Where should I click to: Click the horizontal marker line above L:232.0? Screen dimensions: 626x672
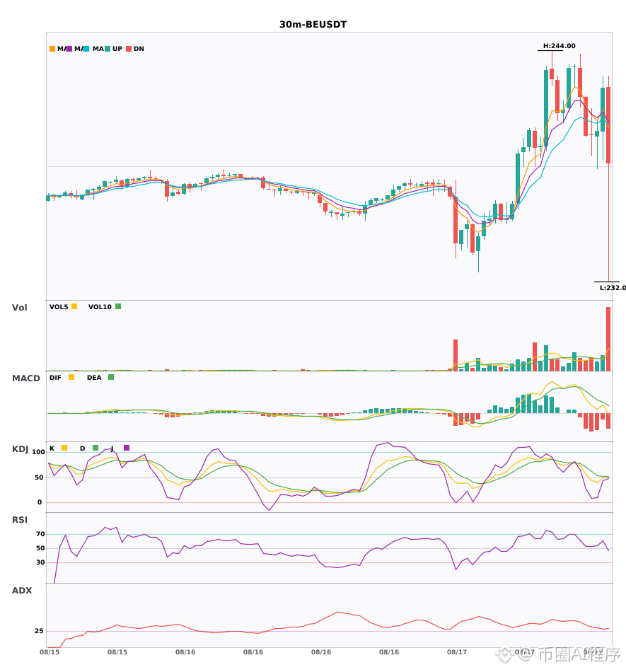click(x=607, y=282)
